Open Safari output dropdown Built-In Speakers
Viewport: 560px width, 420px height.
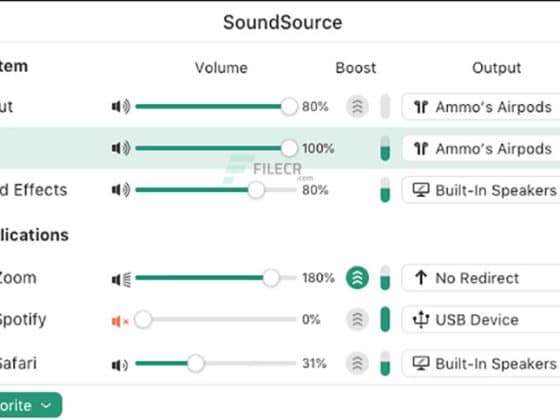[481, 364]
